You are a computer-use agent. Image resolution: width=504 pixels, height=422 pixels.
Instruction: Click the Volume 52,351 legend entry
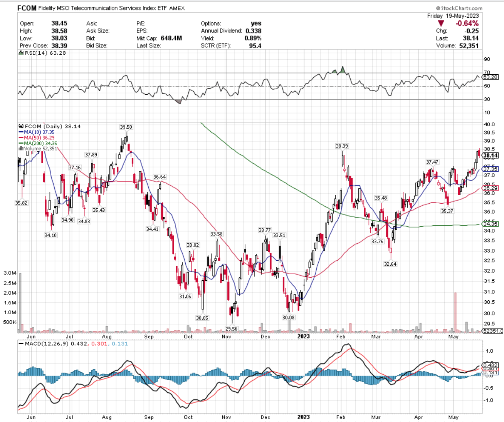click(x=38, y=149)
